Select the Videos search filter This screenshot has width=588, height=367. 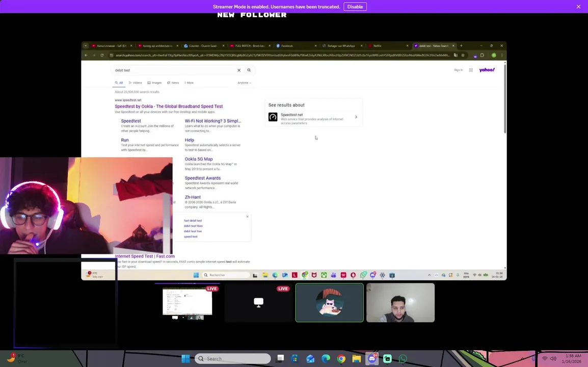point(136,83)
